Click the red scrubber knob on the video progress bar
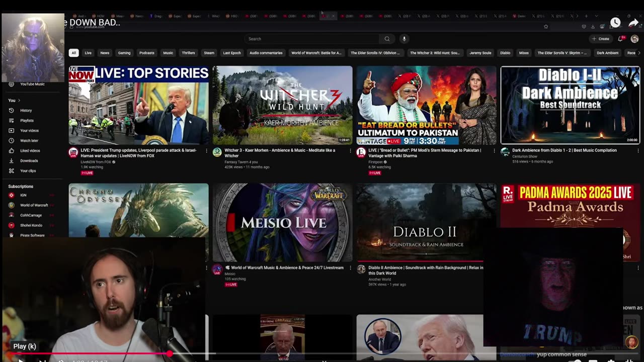The width and height of the screenshot is (644, 362). click(170, 354)
